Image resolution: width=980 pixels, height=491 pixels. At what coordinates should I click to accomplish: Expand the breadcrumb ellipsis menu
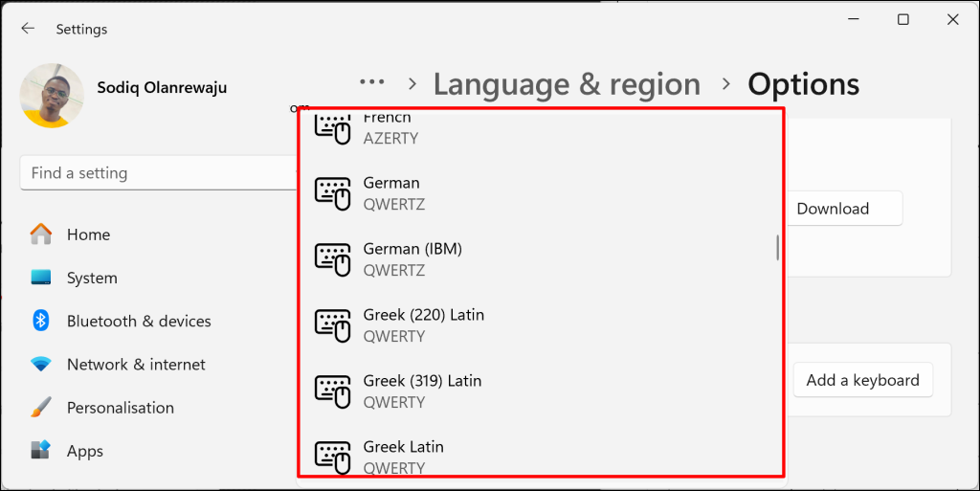tap(372, 82)
